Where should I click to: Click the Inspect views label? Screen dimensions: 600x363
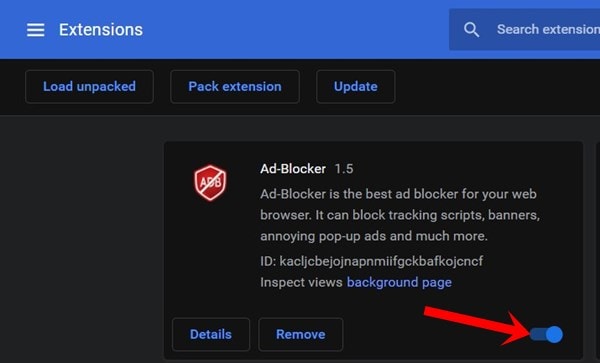(301, 282)
